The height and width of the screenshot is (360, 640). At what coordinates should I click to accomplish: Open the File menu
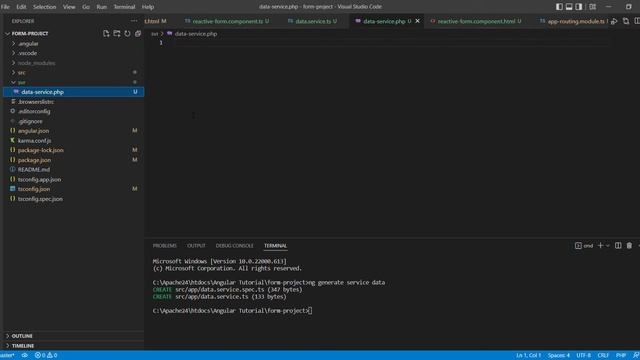[x=5, y=7]
